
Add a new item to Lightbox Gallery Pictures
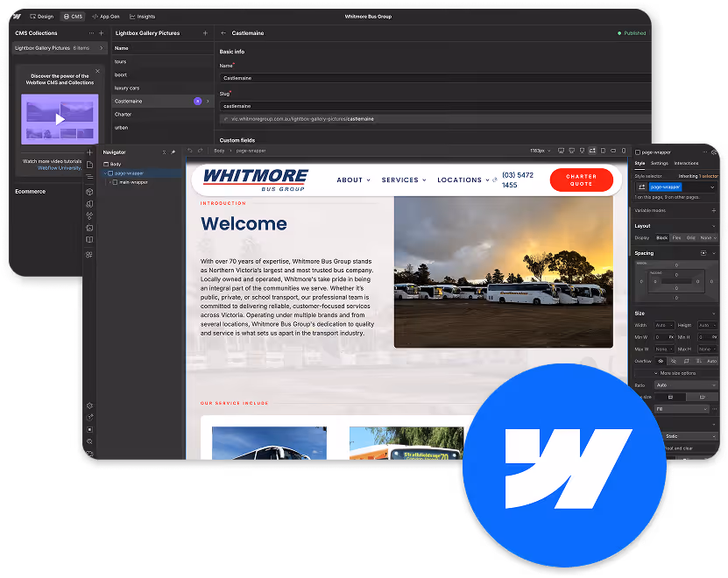click(x=205, y=33)
